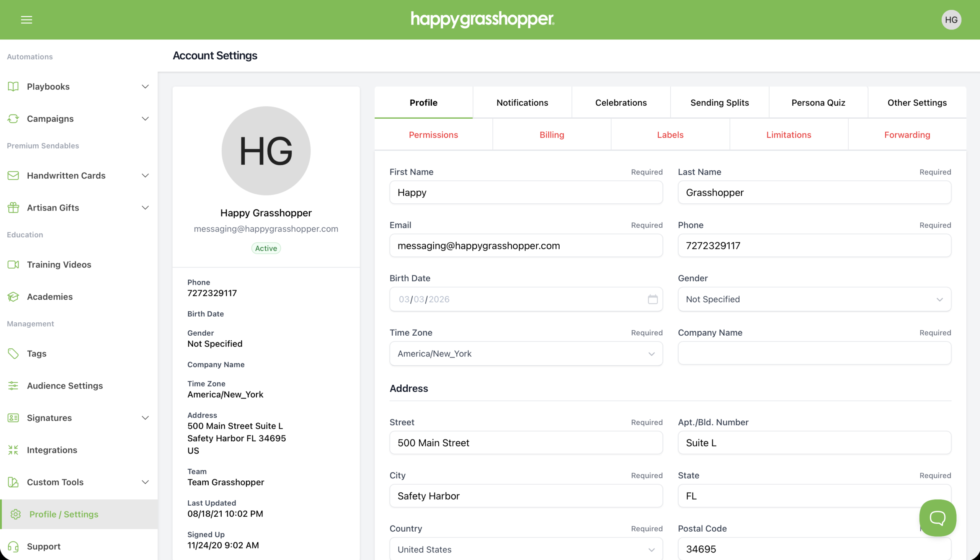The height and width of the screenshot is (560, 980).
Task: Expand the Playbooks sidebar section
Action: (x=145, y=87)
